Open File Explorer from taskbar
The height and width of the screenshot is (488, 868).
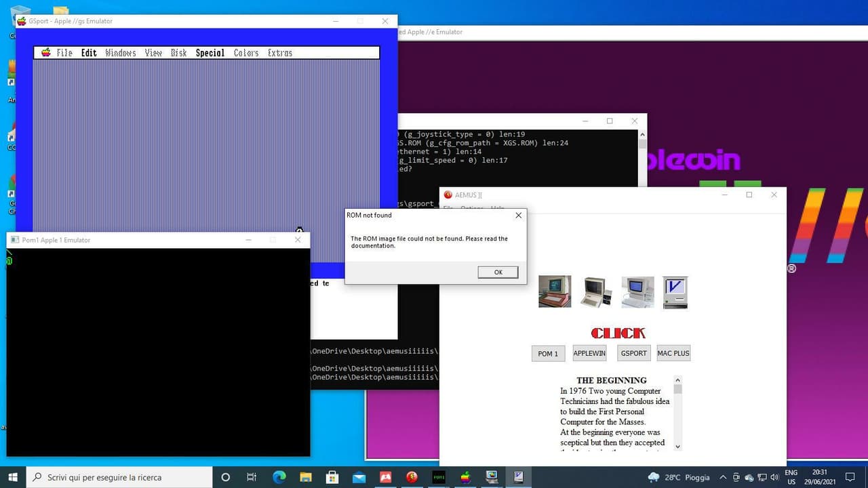pos(305,477)
